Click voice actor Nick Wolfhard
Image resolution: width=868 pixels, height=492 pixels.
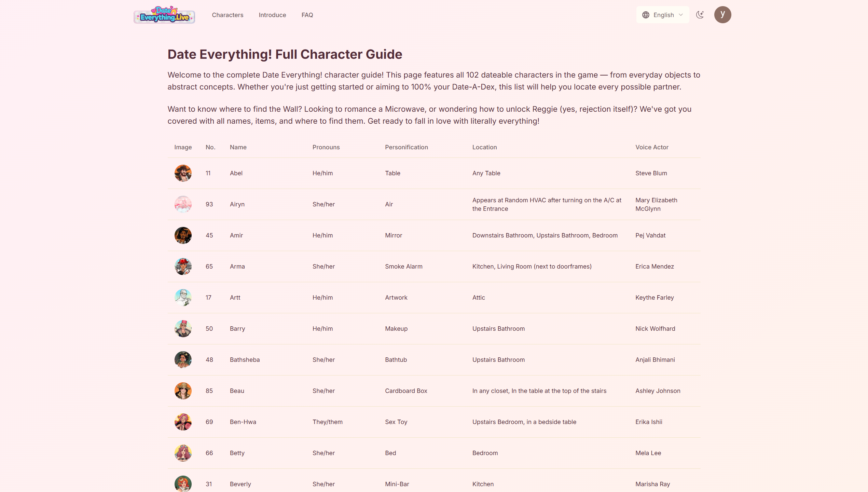(655, 329)
